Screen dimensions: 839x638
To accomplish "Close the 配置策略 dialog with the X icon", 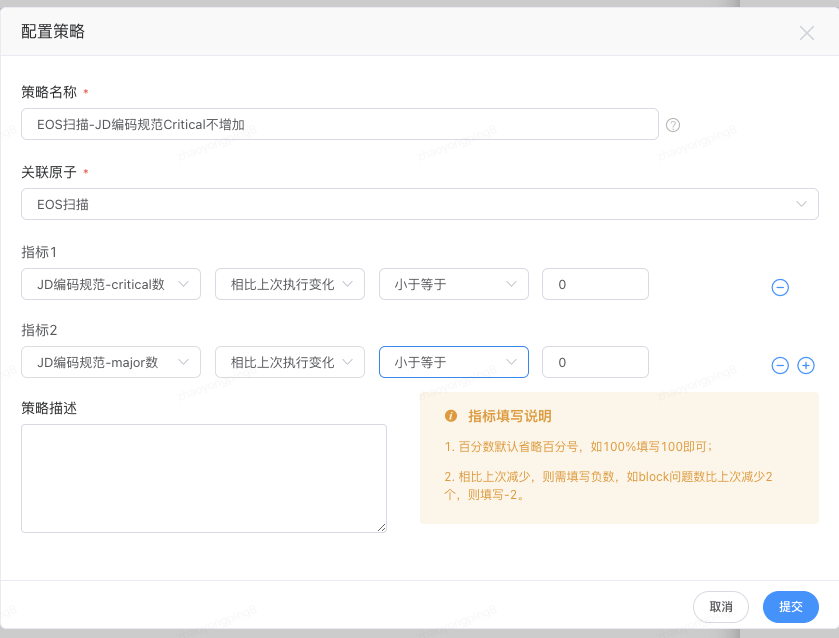I will coord(807,33).
